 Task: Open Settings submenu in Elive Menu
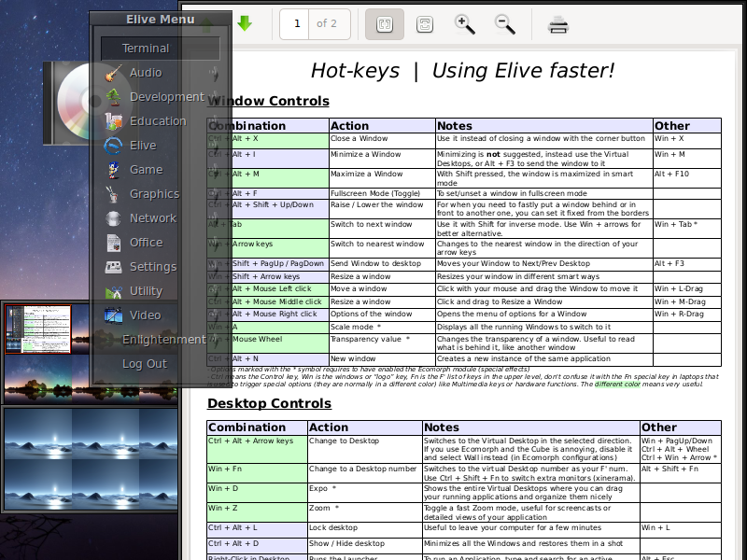pyautogui.click(x=161, y=267)
